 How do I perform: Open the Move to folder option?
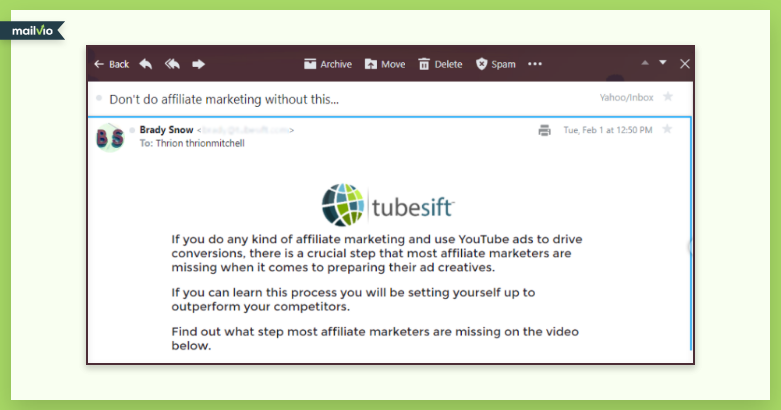point(385,64)
